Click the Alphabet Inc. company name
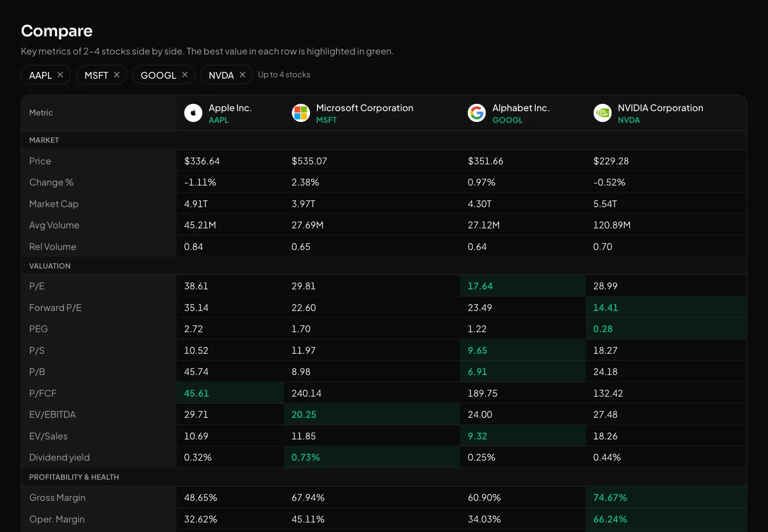 (521, 108)
